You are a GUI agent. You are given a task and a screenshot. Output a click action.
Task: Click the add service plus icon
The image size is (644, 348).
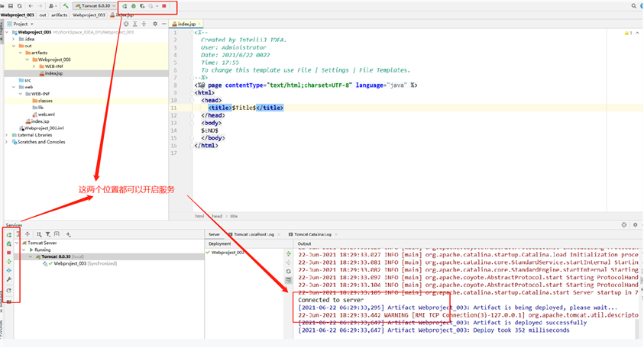click(68, 234)
